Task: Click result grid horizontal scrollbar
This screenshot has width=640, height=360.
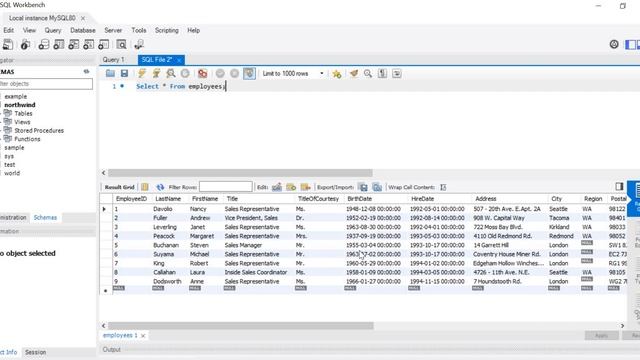Action: tap(241, 325)
